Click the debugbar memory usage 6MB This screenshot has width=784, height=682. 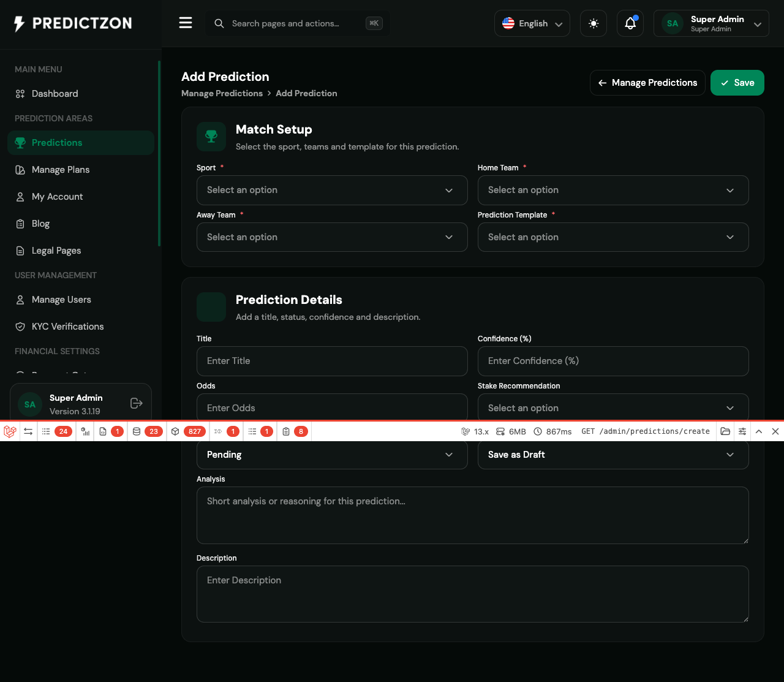coord(511,431)
